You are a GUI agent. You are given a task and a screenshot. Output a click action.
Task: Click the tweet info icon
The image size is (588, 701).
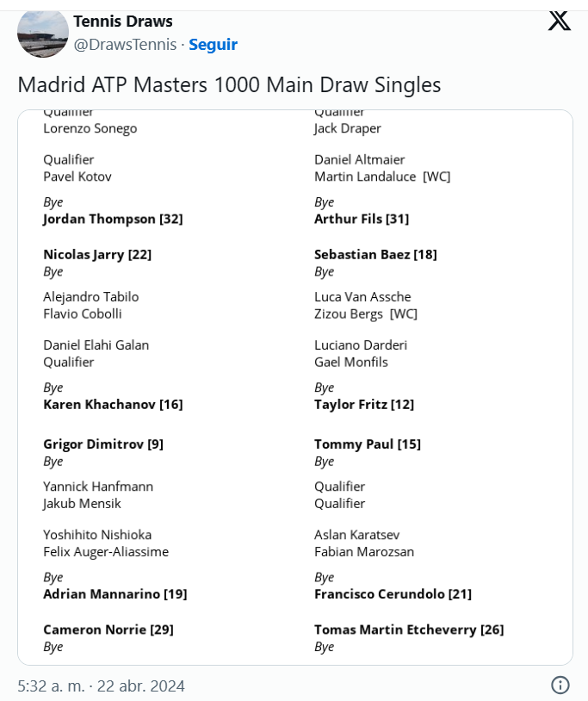tap(560, 685)
